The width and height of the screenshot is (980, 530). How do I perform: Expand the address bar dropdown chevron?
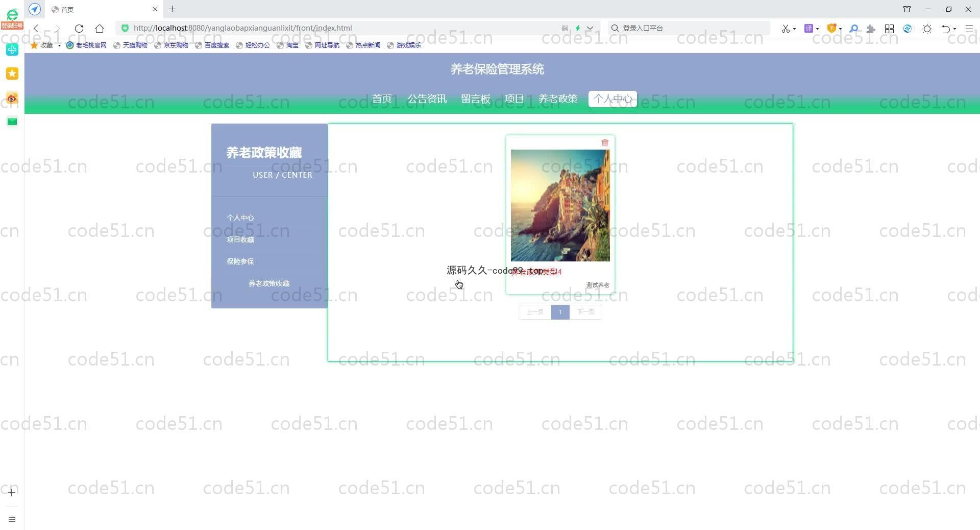click(x=590, y=28)
